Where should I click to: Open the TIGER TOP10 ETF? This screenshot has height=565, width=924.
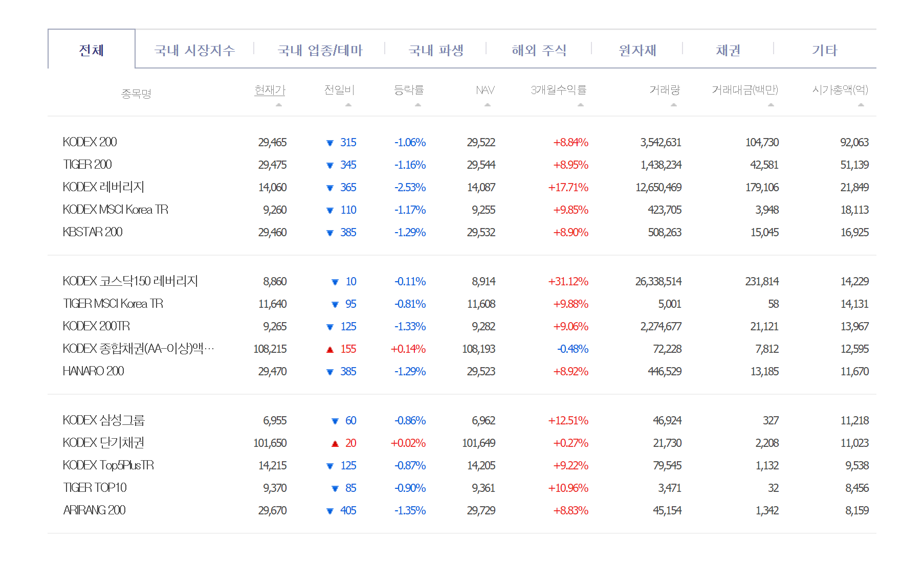pos(95,488)
